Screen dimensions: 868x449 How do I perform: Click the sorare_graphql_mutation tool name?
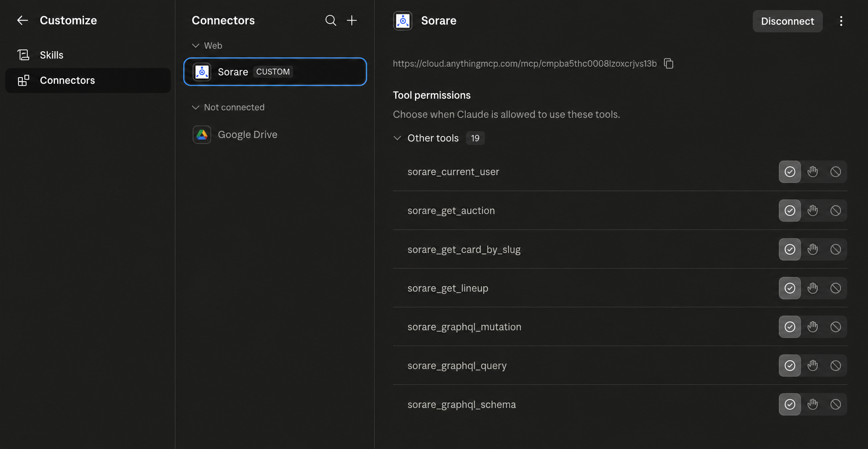464,327
